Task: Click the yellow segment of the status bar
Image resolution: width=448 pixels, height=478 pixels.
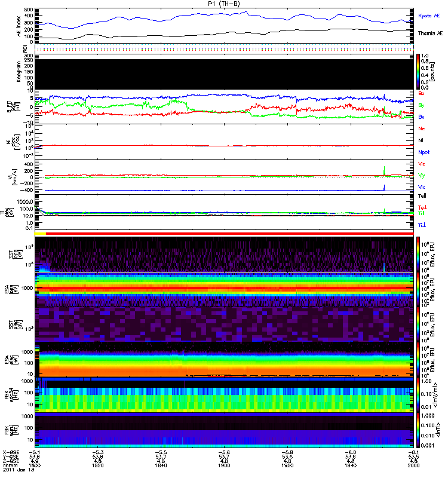Action: 40,234
